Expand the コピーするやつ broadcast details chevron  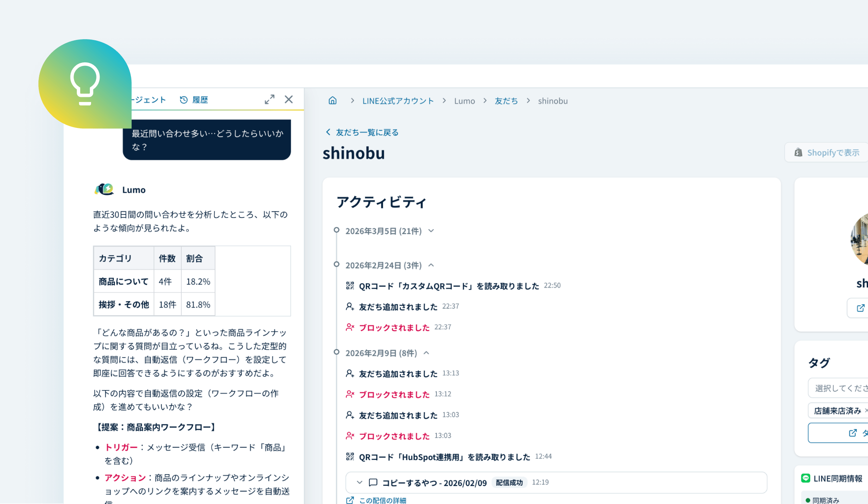coord(359,483)
